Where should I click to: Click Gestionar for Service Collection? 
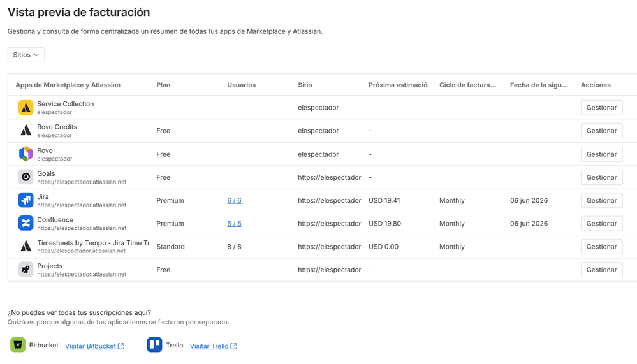coord(602,108)
